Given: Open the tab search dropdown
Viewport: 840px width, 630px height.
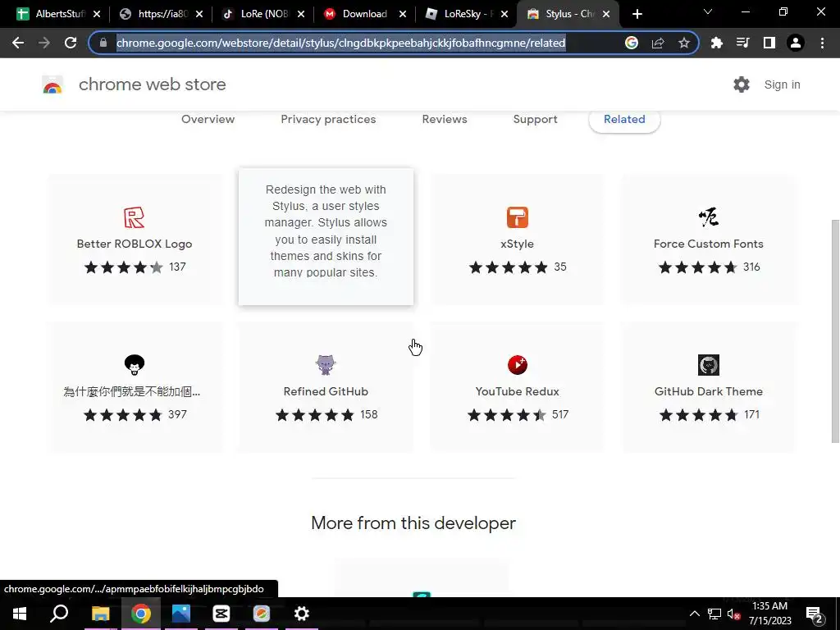Looking at the screenshot, I should coord(708,11).
